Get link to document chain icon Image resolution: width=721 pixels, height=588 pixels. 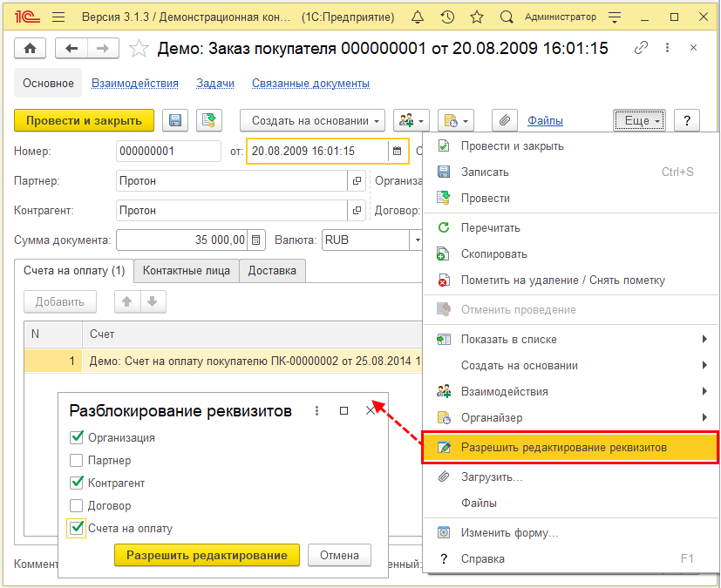[x=641, y=48]
